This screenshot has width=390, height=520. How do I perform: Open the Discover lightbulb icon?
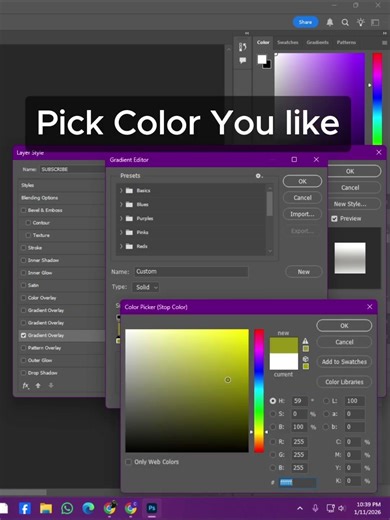pos(361,22)
